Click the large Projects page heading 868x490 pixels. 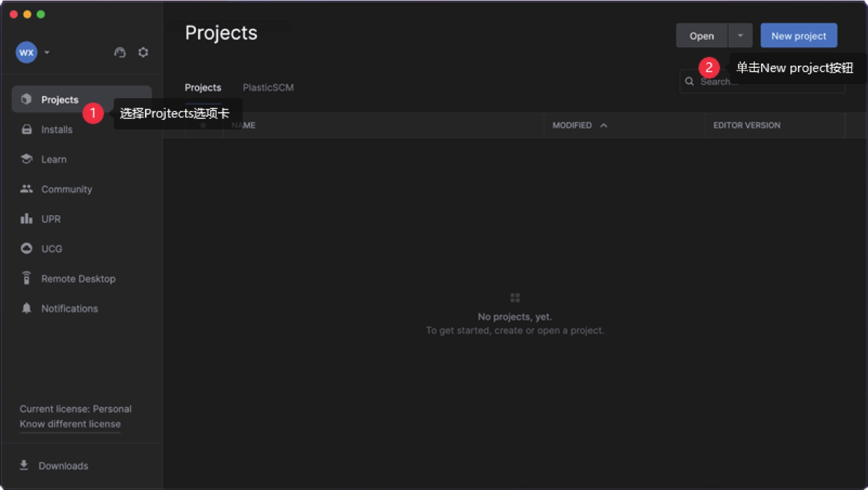(x=221, y=33)
